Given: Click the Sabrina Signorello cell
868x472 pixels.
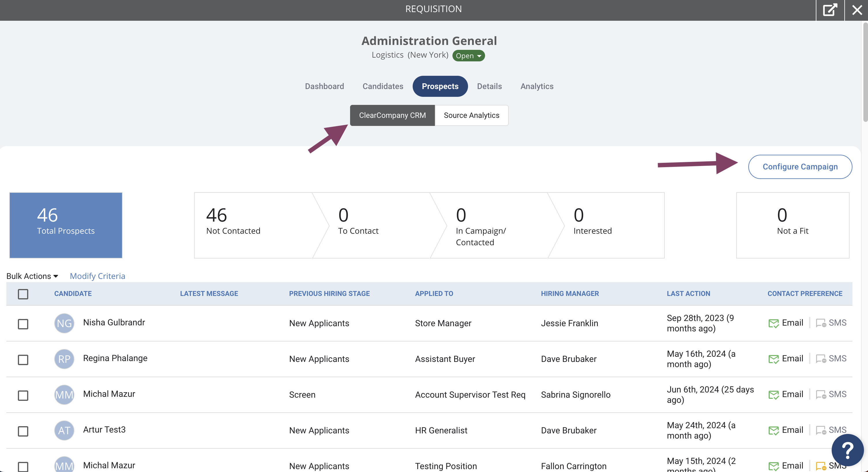Looking at the screenshot, I should pyautogui.click(x=576, y=394).
